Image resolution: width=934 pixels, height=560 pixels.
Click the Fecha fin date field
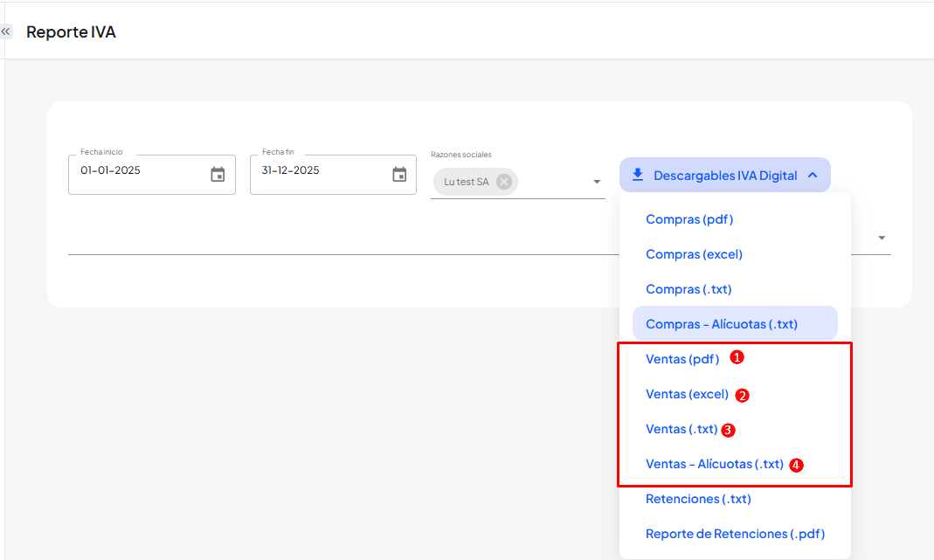(x=317, y=171)
